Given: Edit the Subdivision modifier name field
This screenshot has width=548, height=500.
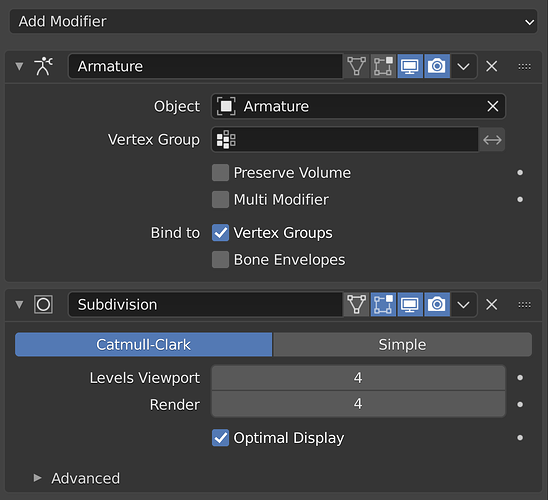Looking at the screenshot, I should (206, 304).
